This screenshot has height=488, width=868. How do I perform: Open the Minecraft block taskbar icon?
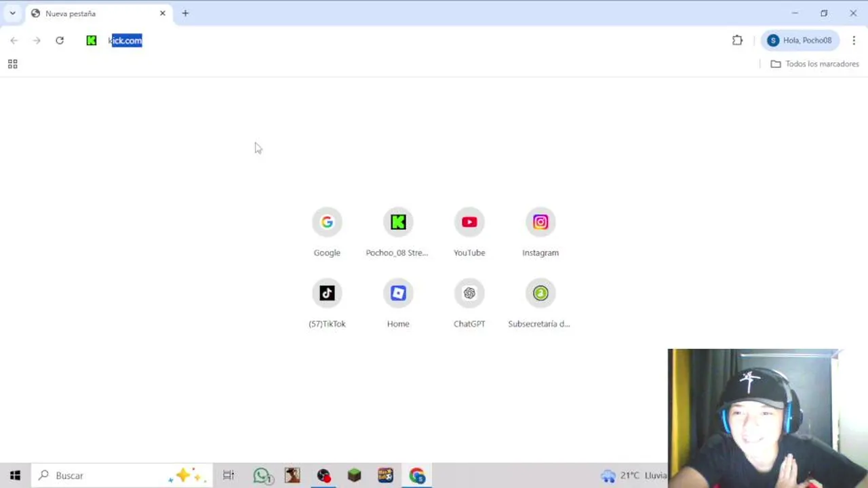click(354, 476)
